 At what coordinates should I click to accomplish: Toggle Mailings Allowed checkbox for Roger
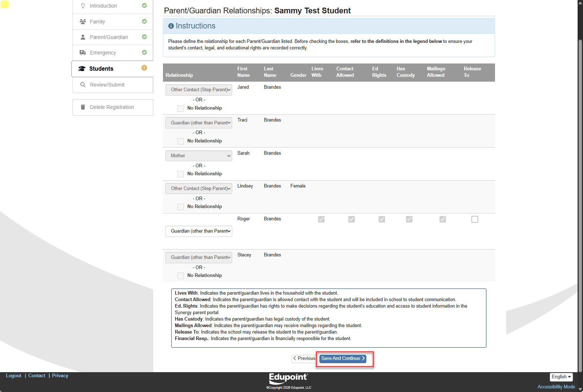point(443,219)
